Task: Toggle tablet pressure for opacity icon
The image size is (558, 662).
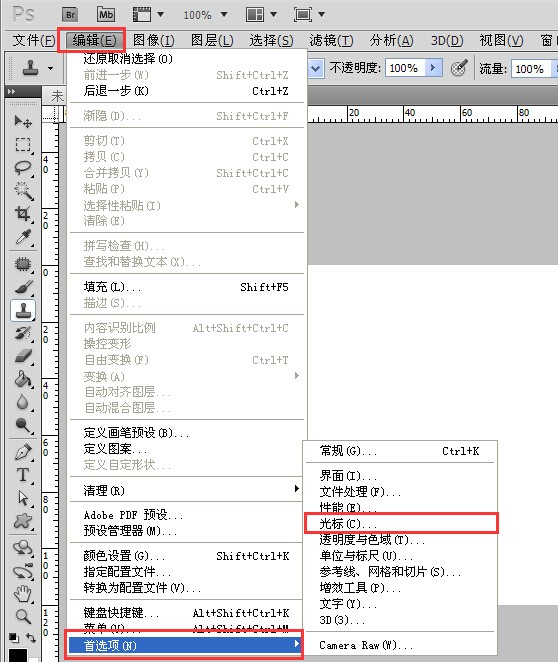Action: point(459,68)
